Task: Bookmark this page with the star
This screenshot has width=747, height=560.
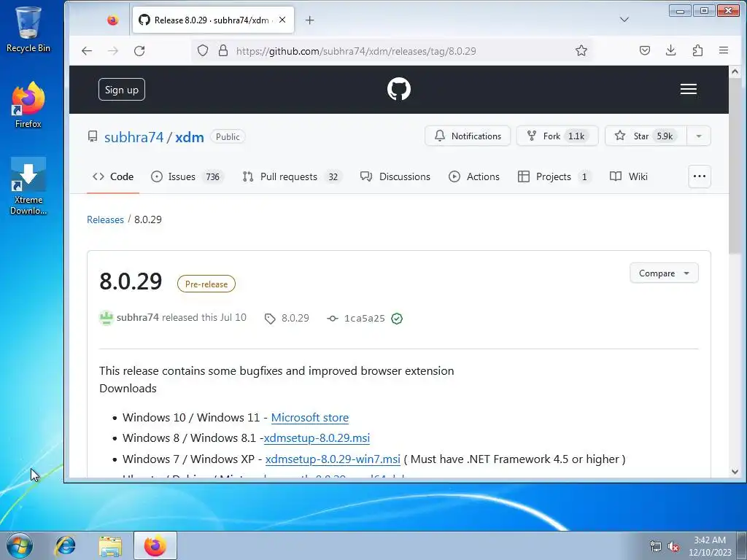Action: 581,51
